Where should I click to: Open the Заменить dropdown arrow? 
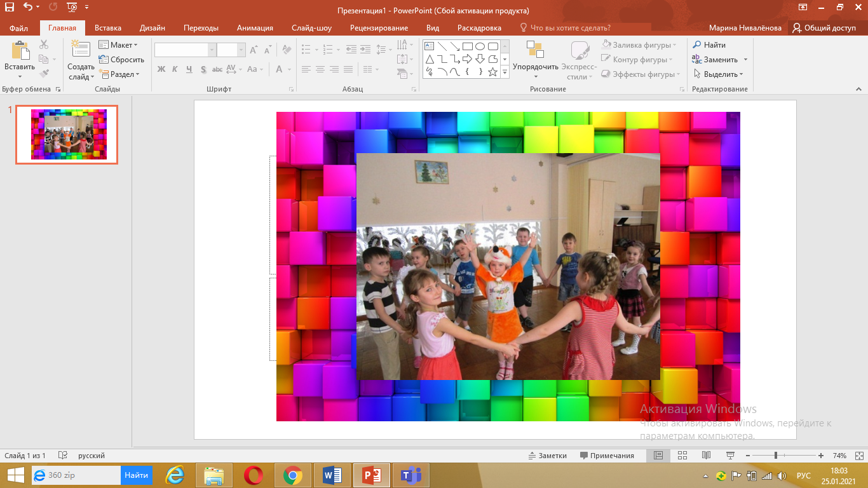point(745,60)
